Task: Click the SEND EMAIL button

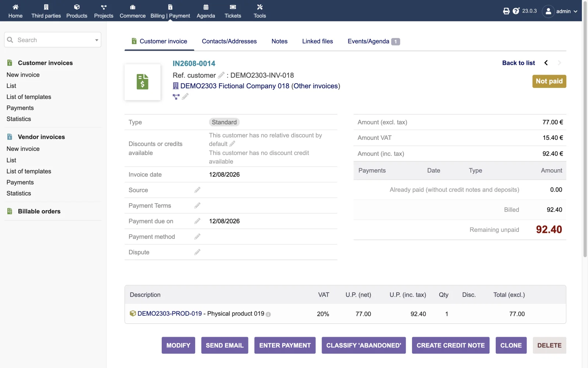Action: (x=225, y=345)
